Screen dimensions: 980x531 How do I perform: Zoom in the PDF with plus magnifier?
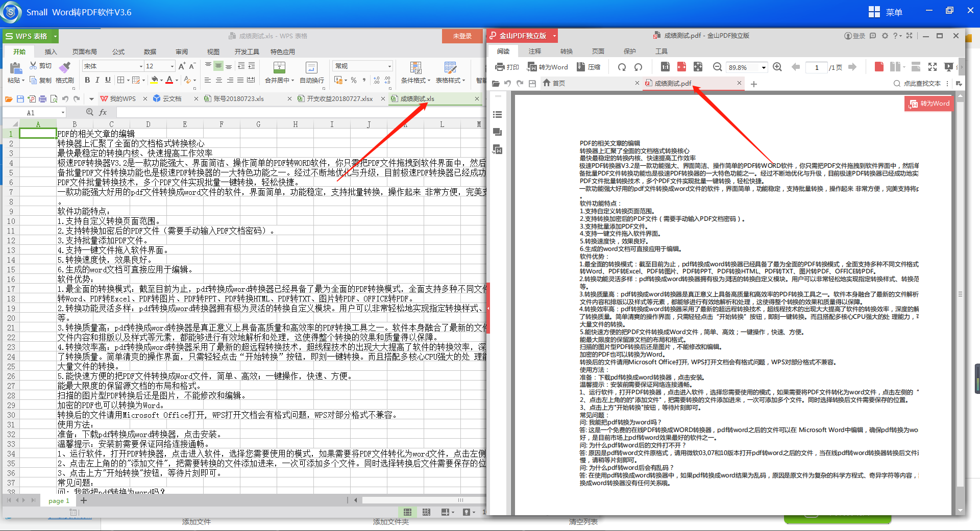click(777, 67)
